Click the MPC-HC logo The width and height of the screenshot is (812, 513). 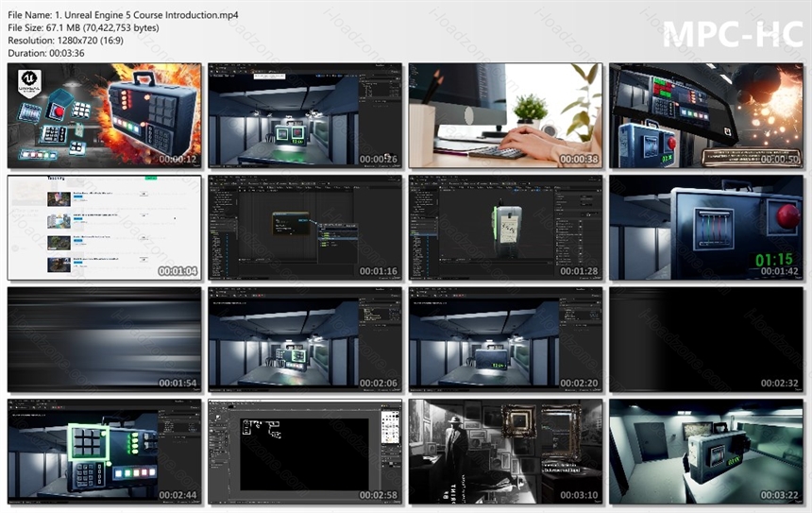coord(733,34)
